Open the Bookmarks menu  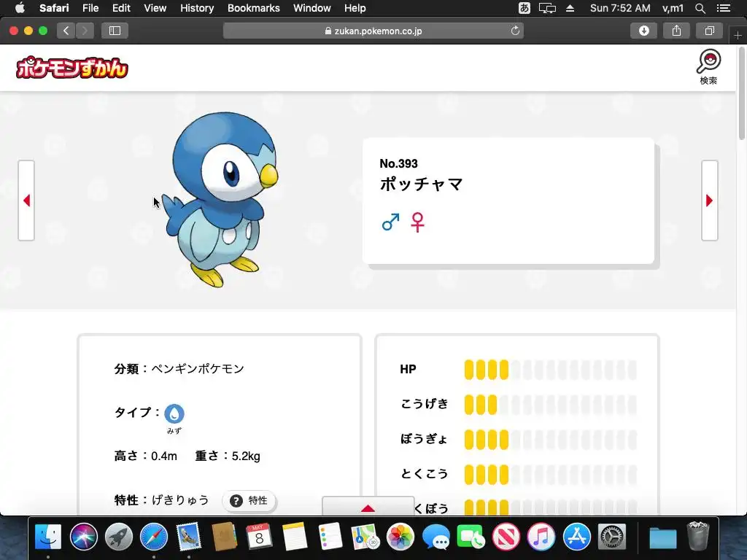(x=253, y=8)
